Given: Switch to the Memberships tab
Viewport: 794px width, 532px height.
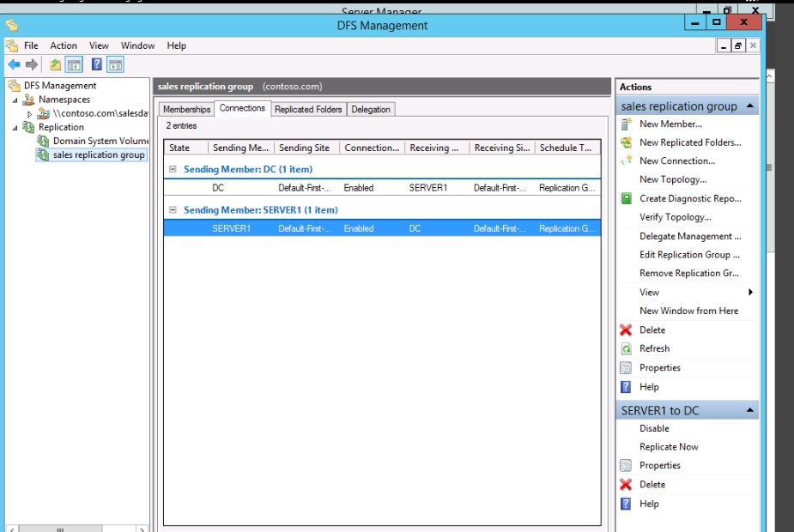Looking at the screenshot, I should pos(186,109).
